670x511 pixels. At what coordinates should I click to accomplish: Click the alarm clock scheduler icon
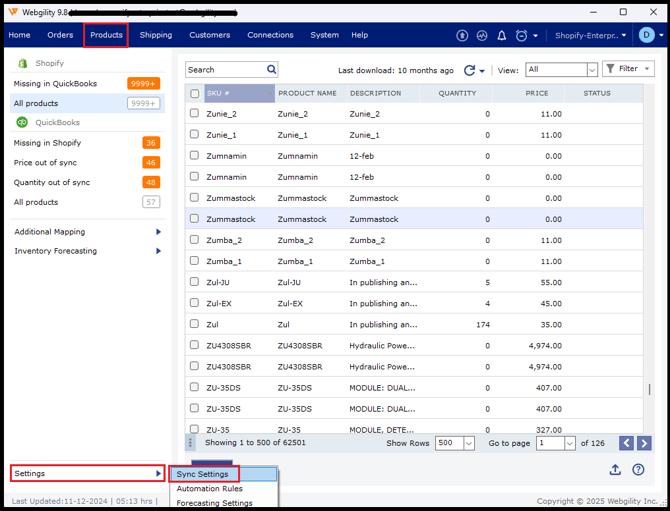coord(521,35)
